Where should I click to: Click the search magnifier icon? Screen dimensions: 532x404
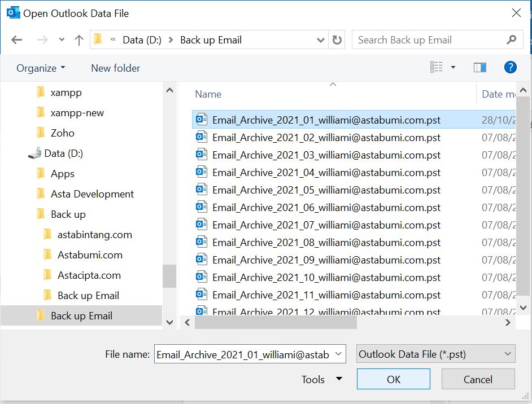512,40
